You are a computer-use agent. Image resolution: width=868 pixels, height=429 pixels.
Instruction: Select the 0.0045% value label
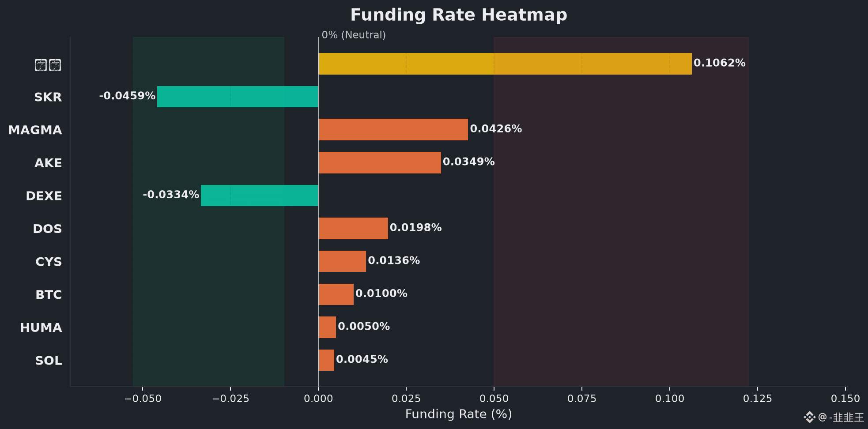(x=362, y=359)
